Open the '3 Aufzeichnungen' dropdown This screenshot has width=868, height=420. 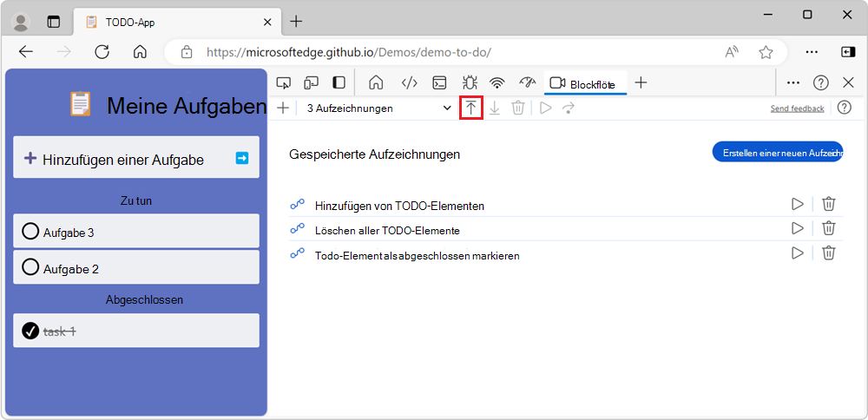(378, 108)
